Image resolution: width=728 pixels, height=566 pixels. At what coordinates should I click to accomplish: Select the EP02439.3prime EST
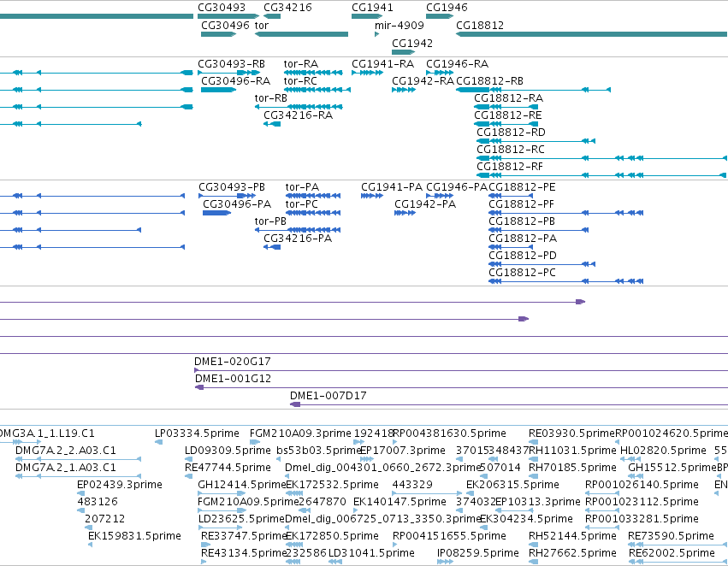pyautogui.click(x=80, y=493)
